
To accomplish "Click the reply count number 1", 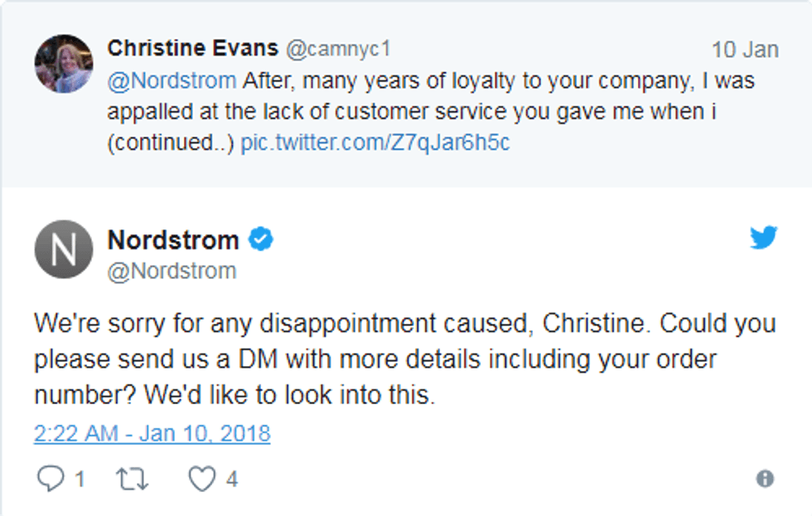I will coord(80,479).
